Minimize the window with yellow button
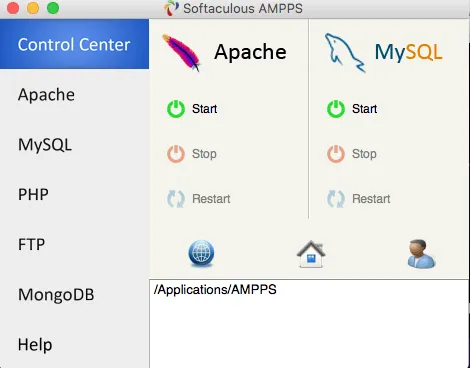 tap(33, 8)
